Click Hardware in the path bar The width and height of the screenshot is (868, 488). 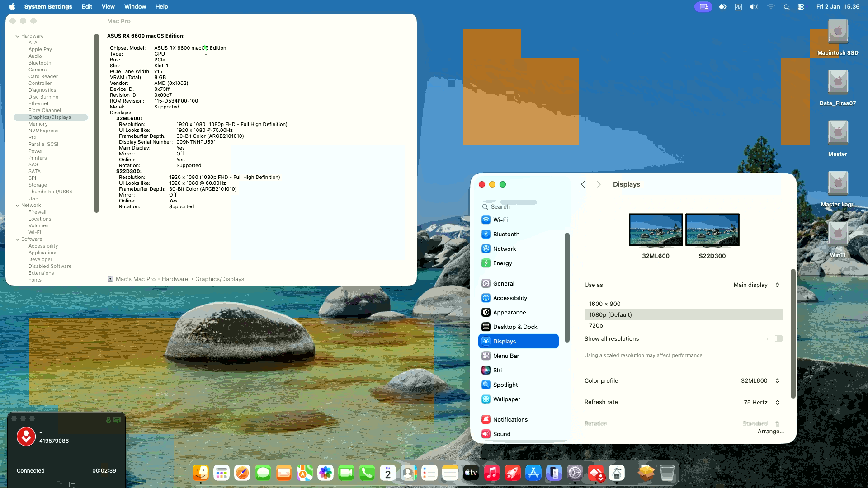(x=175, y=279)
